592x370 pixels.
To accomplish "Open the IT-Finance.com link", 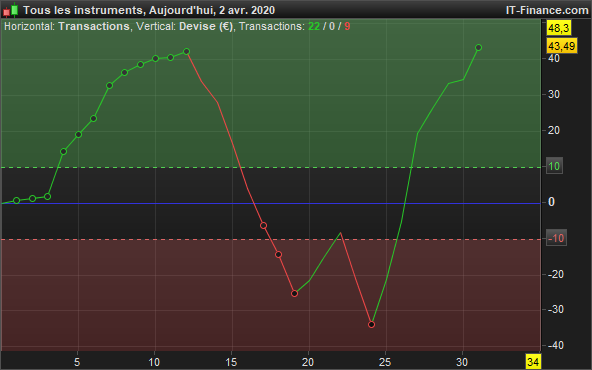I will click(x=547, y=10).
